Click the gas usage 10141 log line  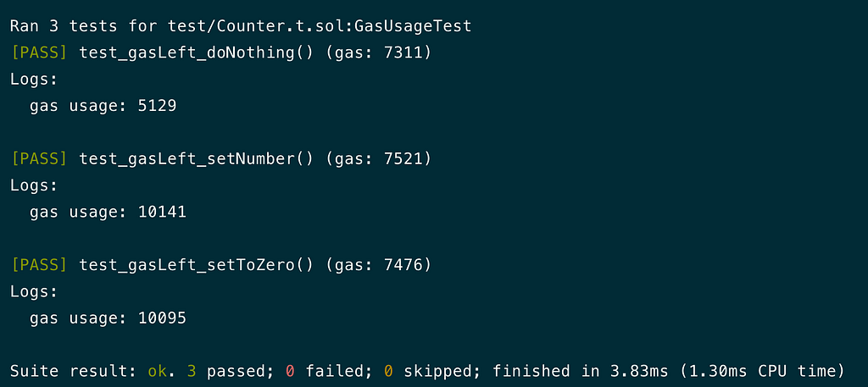pyautogui.click(x=108, y=212)
